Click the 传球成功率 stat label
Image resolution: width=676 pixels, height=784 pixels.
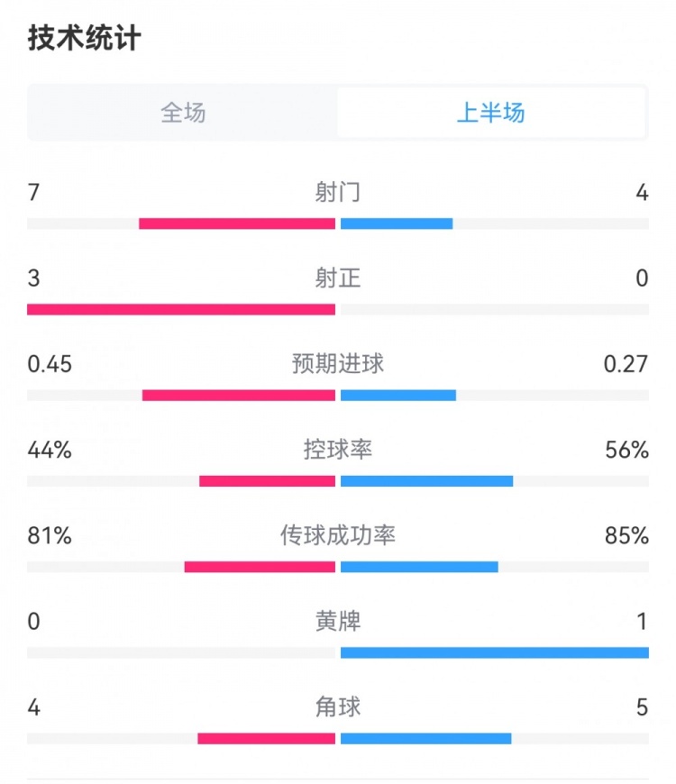coord(338,535)
